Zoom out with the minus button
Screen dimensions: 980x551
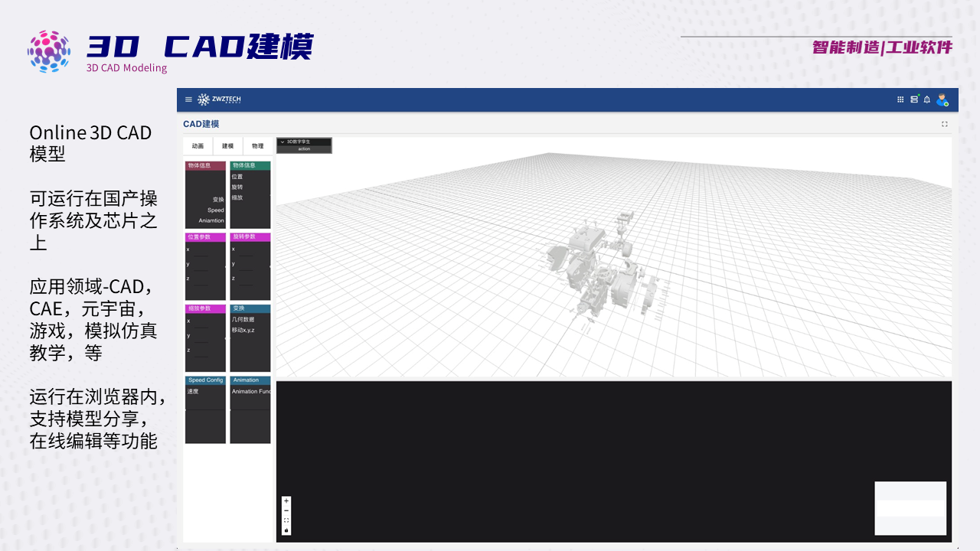pyautogui.click(x=286, y=510)
